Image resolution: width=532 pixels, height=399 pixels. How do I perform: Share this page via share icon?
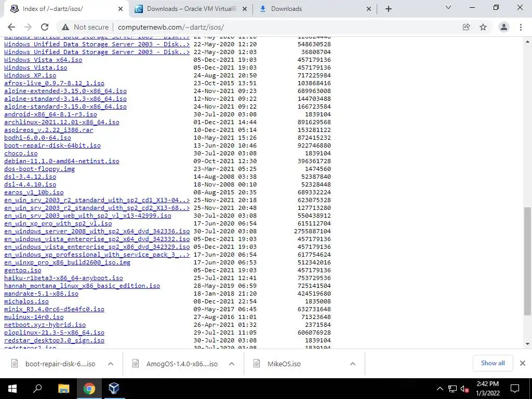pos(466,27)
